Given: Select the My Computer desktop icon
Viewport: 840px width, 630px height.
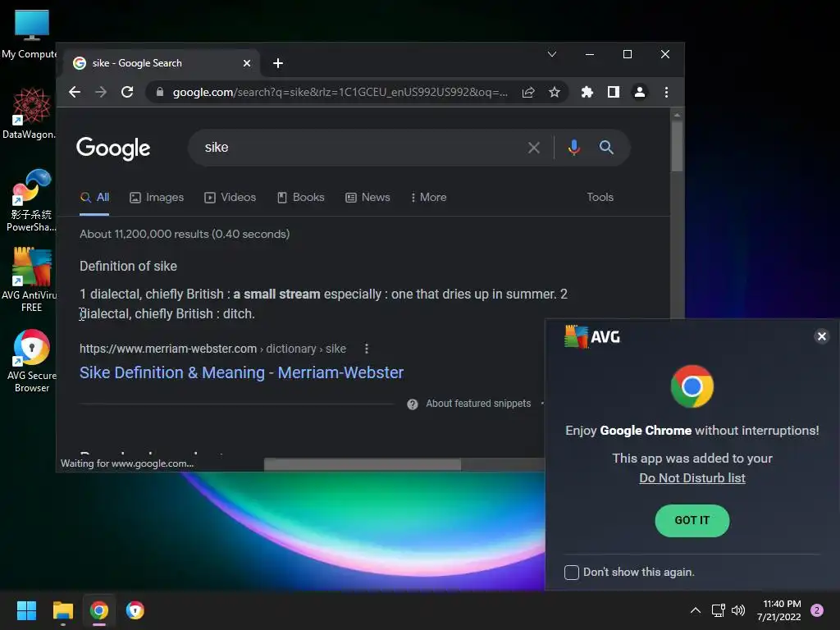Looking at the screenshot, I should click(31, 34).
